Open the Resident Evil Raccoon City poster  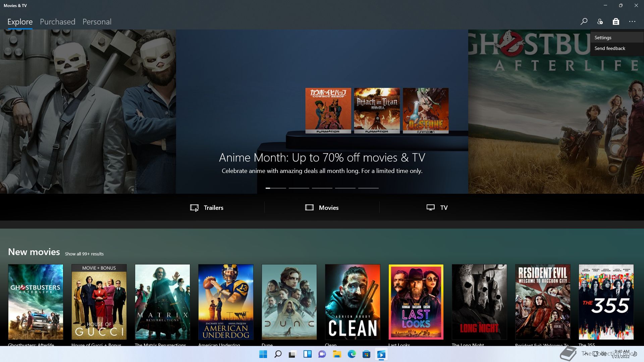[543, 302]
